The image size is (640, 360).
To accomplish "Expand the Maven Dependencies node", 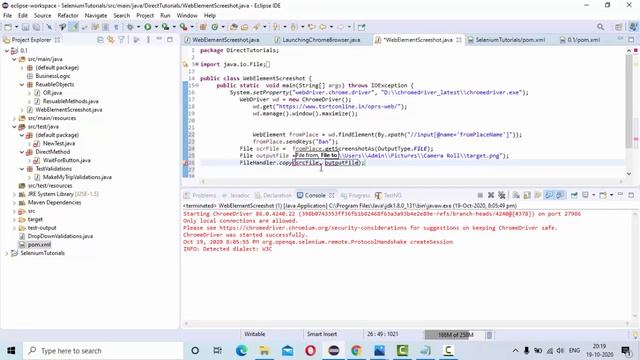I will coord(14,203).
